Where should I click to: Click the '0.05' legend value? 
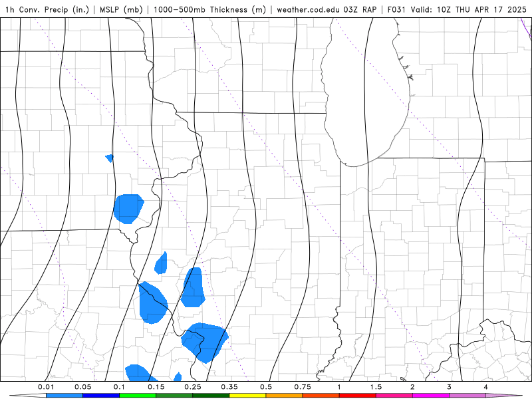tap(82, 387)
